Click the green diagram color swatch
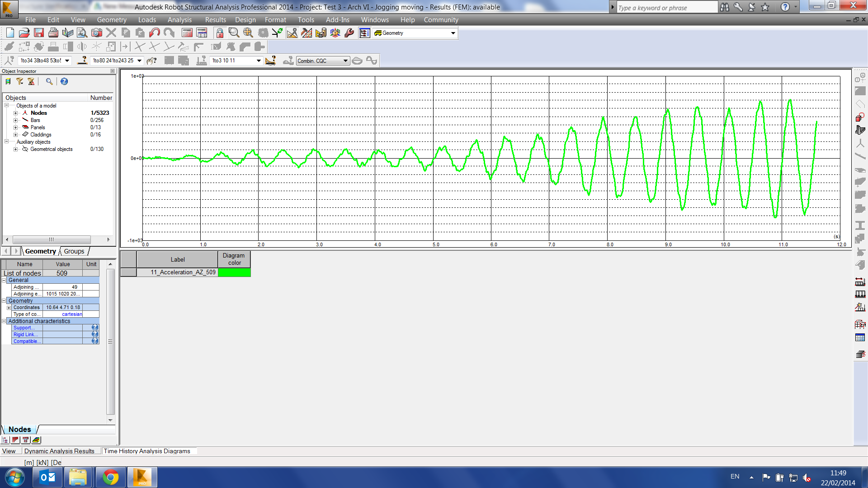The height and width of the screenshot is (488, 868). pos(234,272)
